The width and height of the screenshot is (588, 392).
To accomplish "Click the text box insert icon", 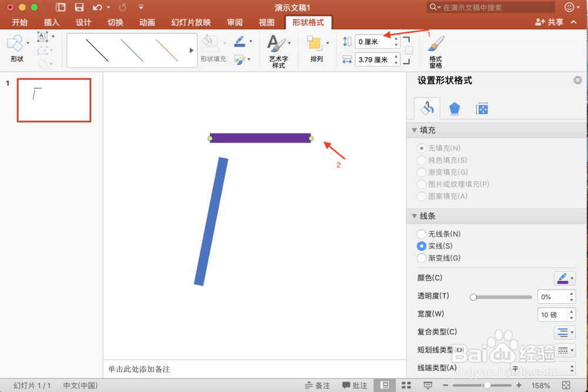I will click(43, 36).
